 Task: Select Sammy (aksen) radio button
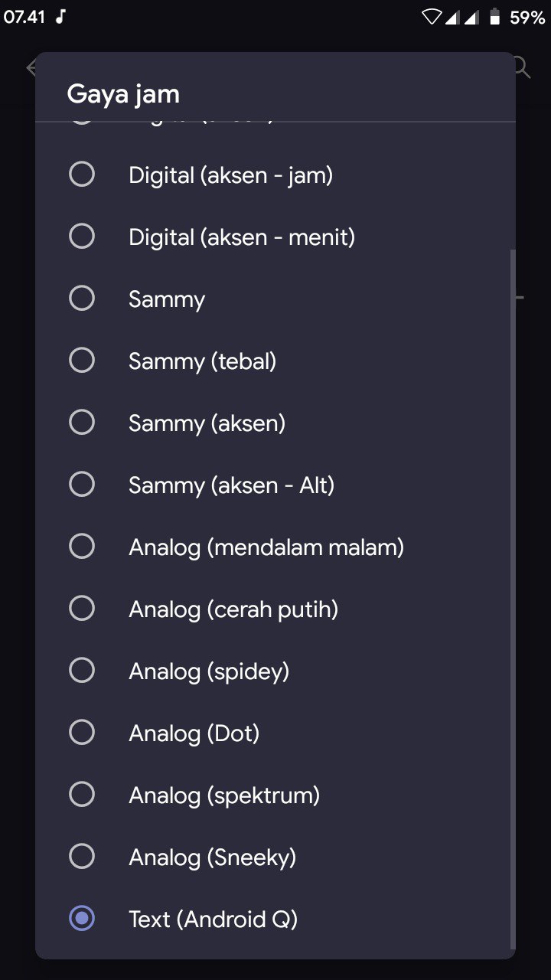point(275,423)
